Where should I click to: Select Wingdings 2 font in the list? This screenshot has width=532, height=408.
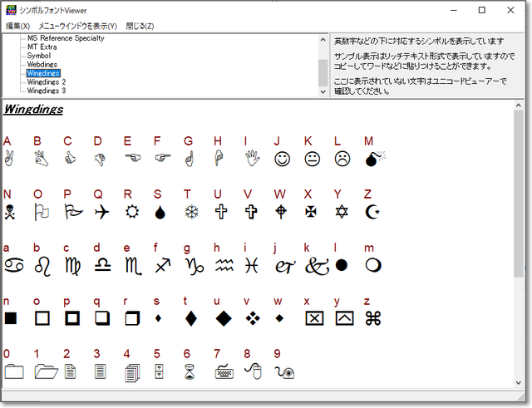46,82
